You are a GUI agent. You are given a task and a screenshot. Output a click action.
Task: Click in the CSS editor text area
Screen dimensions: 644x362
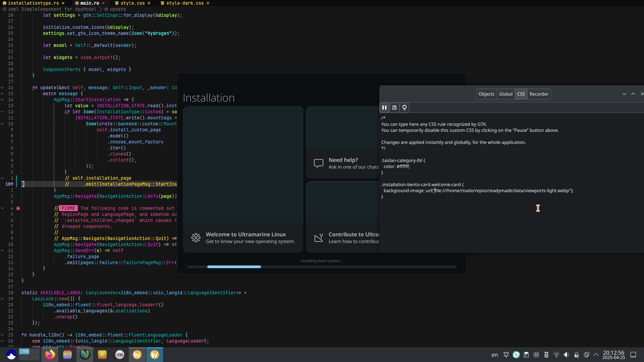coord(503,221)
